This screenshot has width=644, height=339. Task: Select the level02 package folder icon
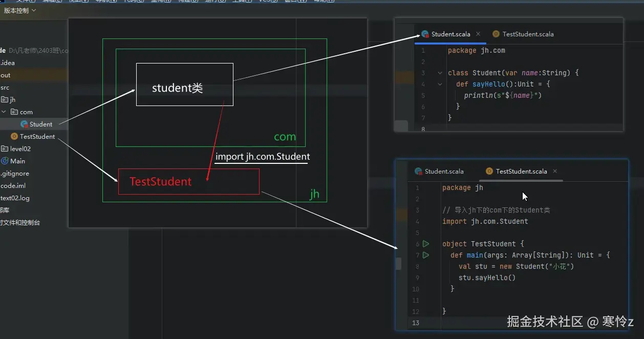tap(5, 149)
